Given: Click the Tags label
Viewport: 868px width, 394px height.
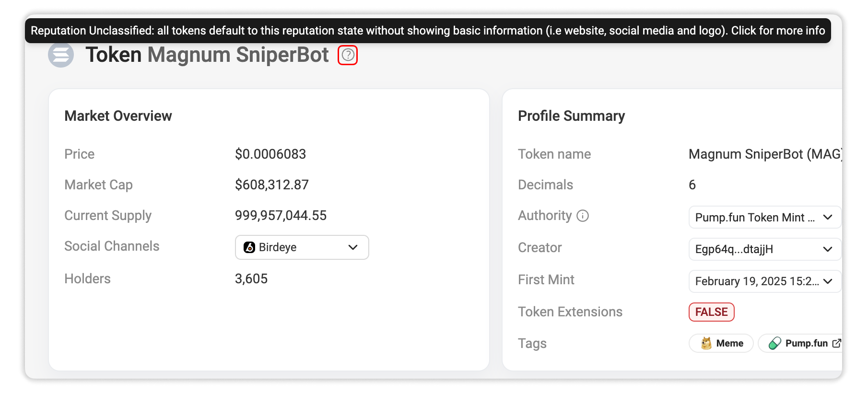Looking at the screenshot, I should click(x=532, y=344).
